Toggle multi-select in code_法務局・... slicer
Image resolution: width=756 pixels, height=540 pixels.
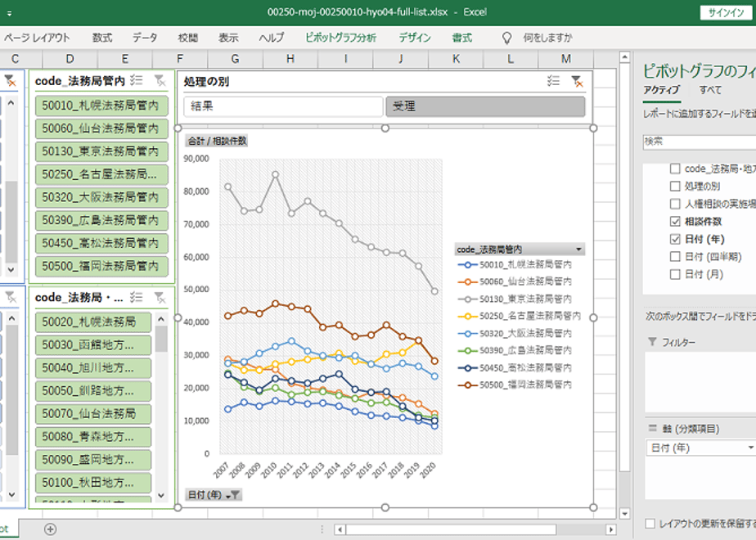pos(137,298)
